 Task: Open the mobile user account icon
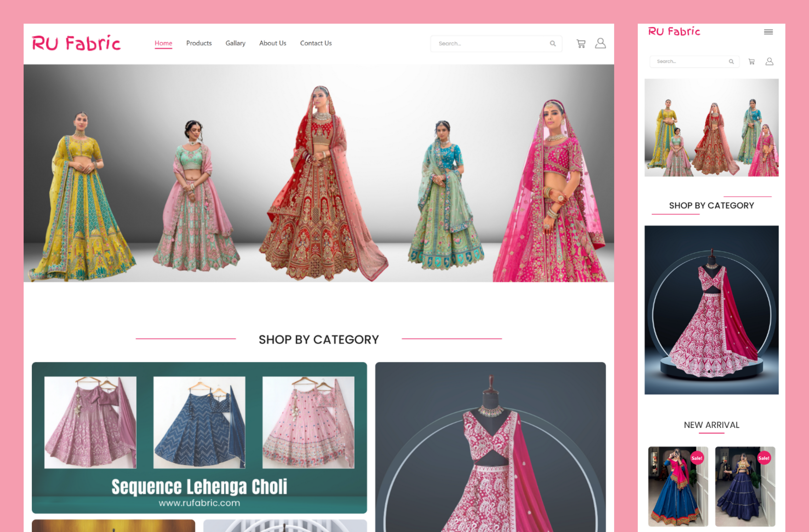[769, 61]
